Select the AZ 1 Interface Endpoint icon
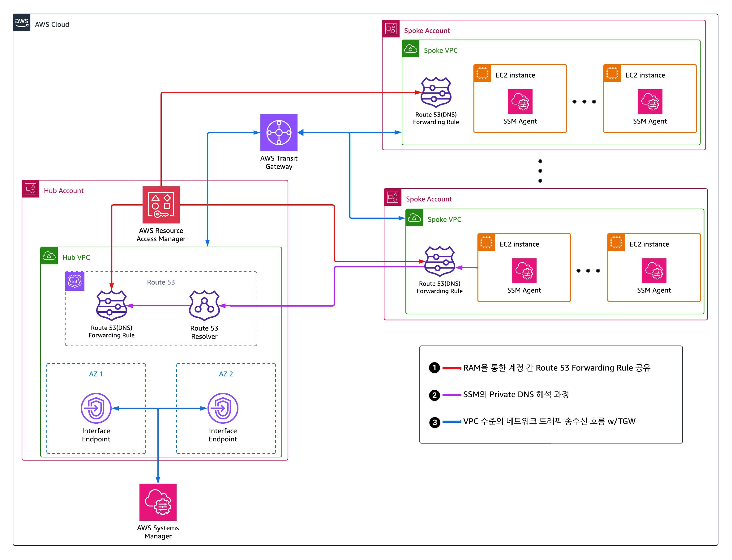732x560 pixels. tap(96, 408)
